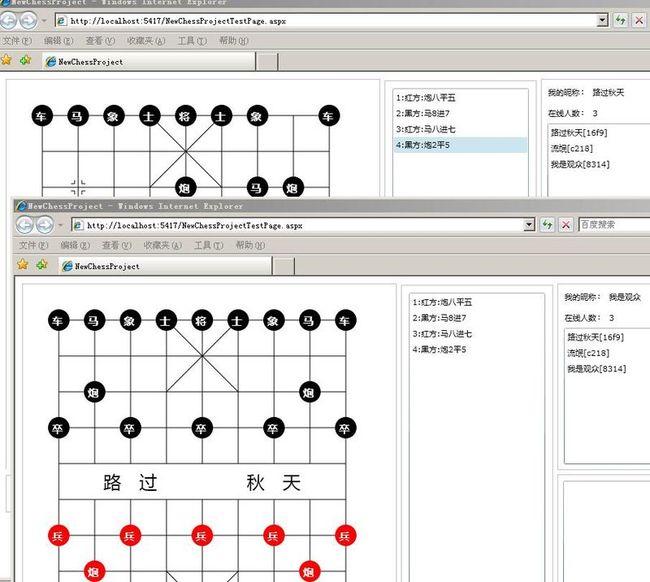Expand the address bar dropdown in the front window
The height and width of the screenshot is (582, 650).
529,225
